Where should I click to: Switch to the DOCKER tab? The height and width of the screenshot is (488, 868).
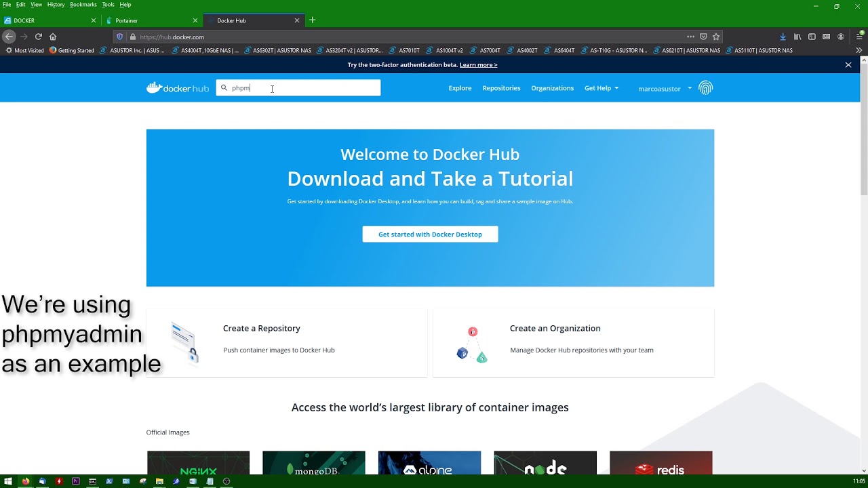[51, 20]
